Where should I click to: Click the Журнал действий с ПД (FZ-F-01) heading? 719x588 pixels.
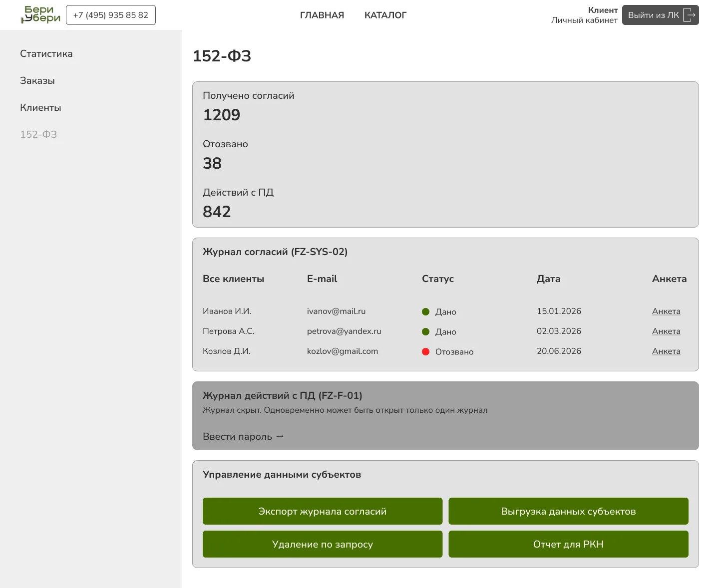point(283,395)
